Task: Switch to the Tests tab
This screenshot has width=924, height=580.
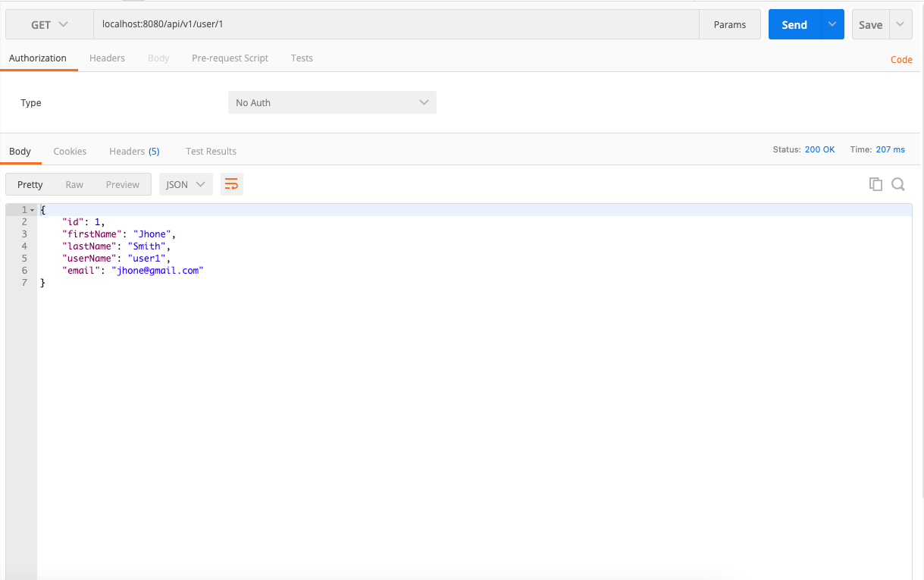Action: (301, 58)
